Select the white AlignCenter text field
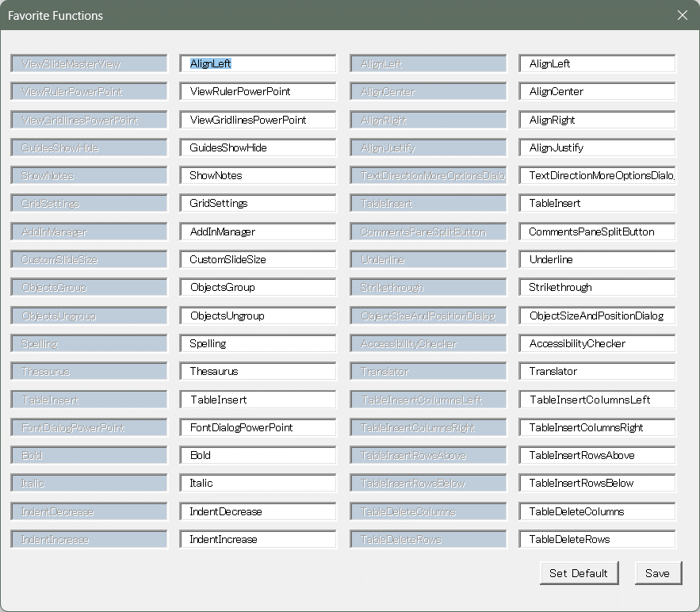The width and height of the screenshot is (700, 612). click(x=597, y=92)
